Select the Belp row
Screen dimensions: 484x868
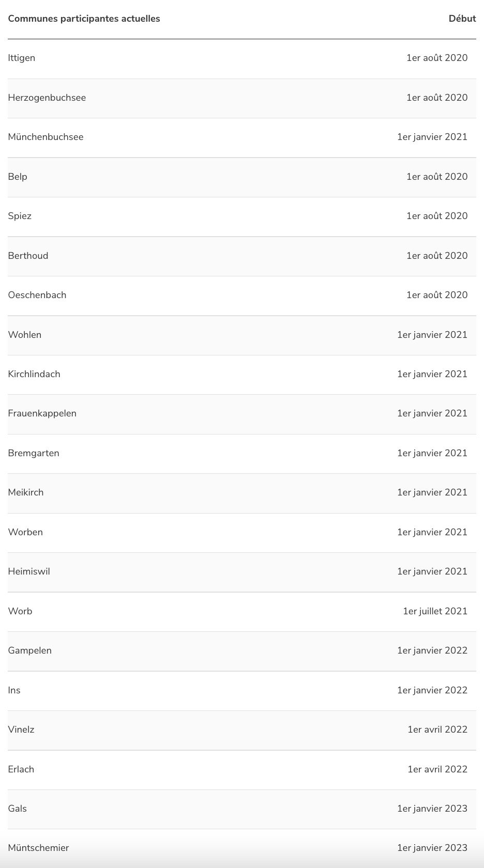click(x=242, y=177)
